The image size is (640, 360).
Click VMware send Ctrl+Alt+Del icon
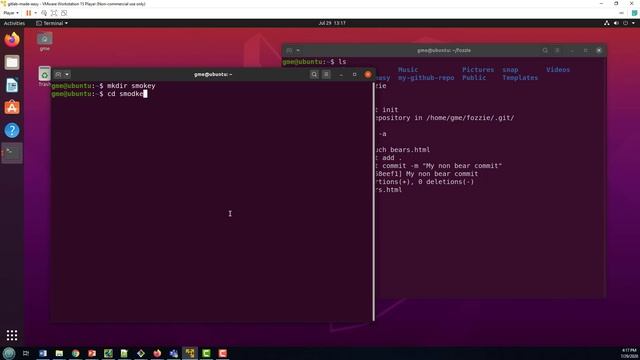(44, 13)
